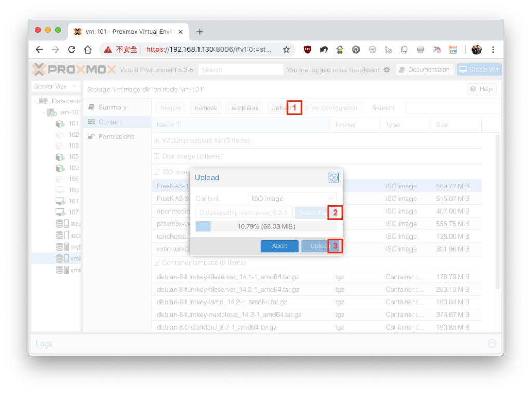Sort by the Size column header
The image size is (532, 393).
coord(456,125)
